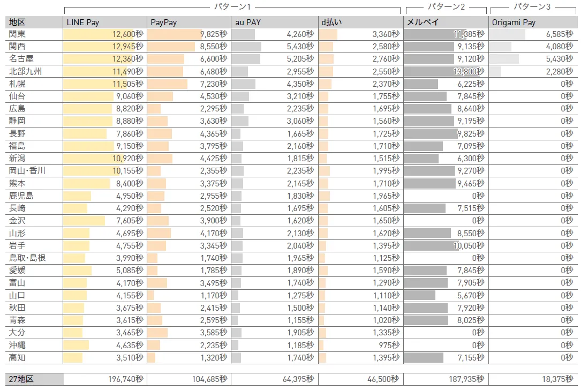The height and width of the screenshot is (390, 588).
Task: Click the 名古屋 row label
Action: click(x=21, y=58)
